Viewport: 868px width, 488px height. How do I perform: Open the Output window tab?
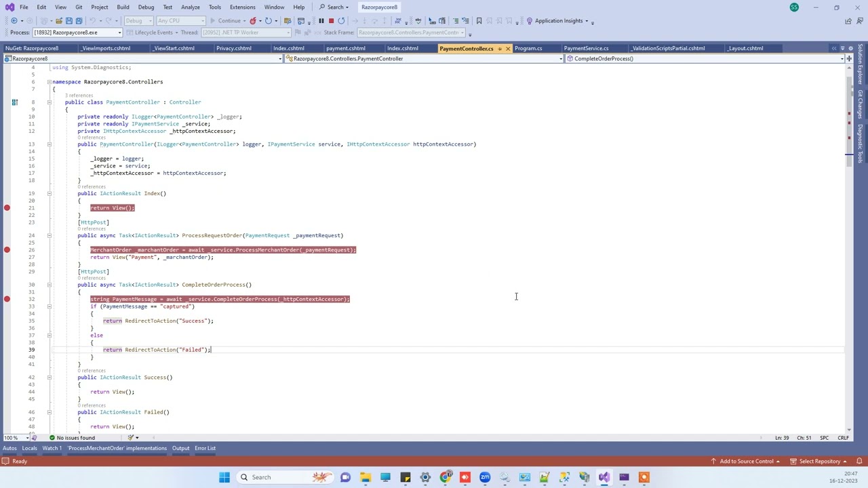click(180, 448)
